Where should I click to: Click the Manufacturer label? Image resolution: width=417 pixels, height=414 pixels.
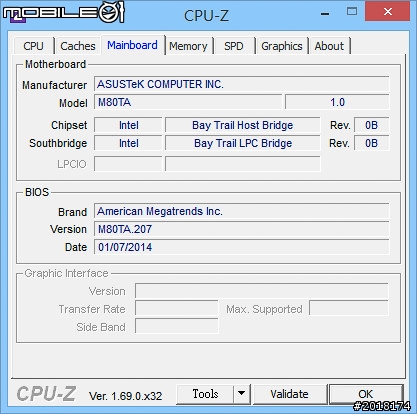click(x=55, y=85)
